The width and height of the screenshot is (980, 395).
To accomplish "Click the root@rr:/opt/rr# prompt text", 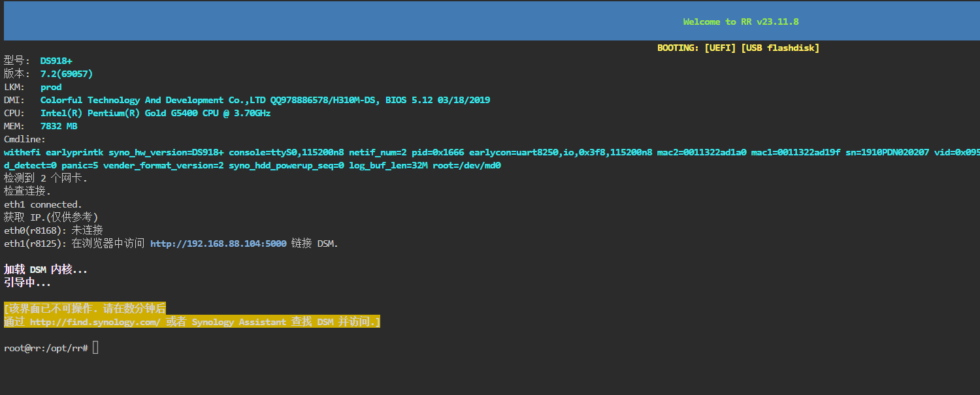I will point(46,348).
